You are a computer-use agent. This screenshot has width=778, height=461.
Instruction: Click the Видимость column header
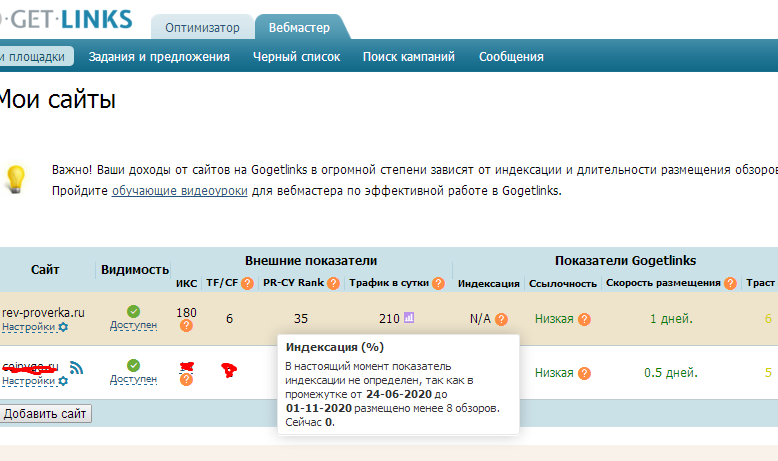[x=135, y=269]
